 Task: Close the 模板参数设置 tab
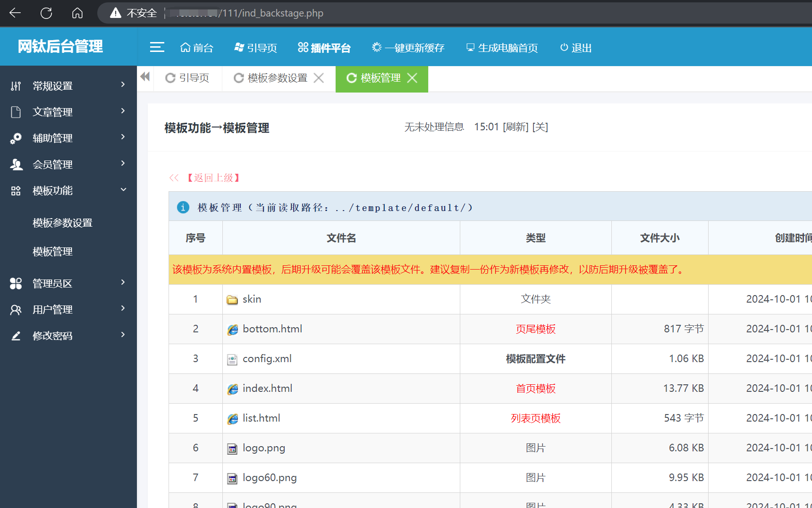319,78
